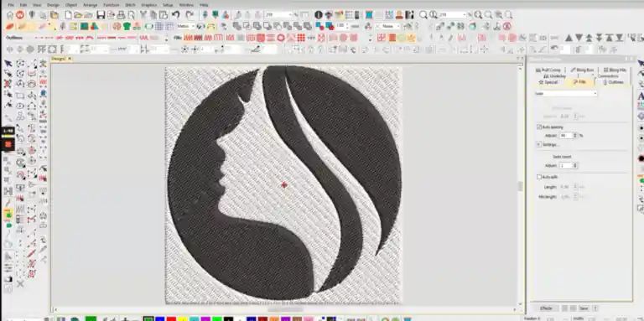Screen dimensions: 644x321
Task: Click the lettering A tool on right edge
Action: pyautogui.click(x=641, y=96)
